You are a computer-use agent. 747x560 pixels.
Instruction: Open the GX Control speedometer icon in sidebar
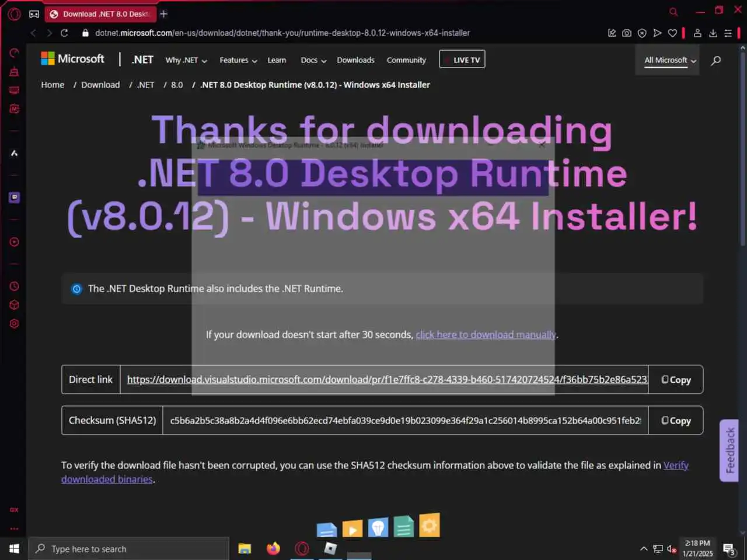pos(15,53)
